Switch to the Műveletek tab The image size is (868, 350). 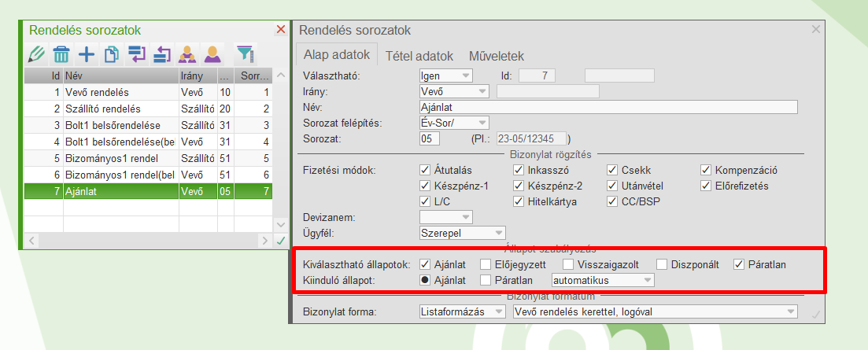point(497,56)
